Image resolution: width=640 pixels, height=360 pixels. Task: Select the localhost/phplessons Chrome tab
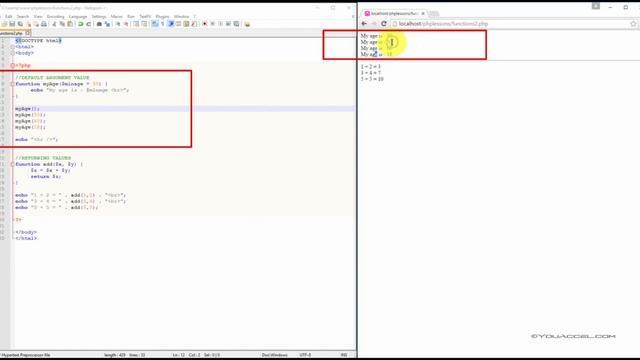point(393,13)
